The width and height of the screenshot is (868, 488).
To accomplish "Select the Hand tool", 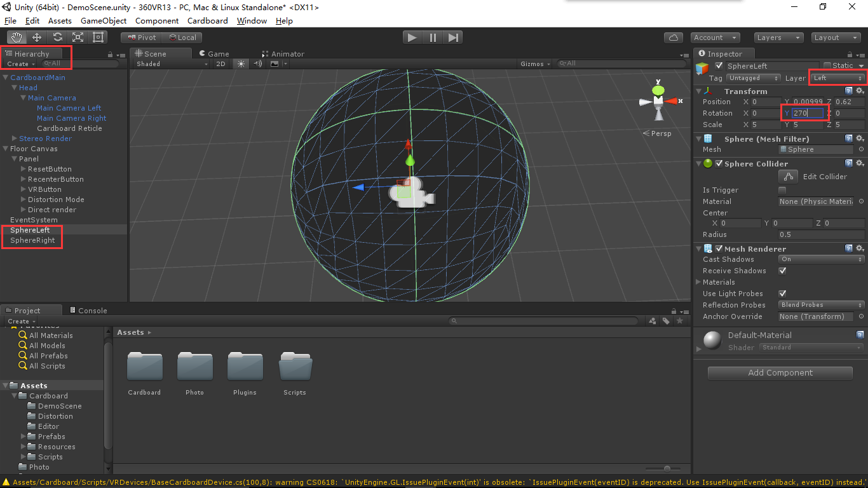I will coord(17,37).
